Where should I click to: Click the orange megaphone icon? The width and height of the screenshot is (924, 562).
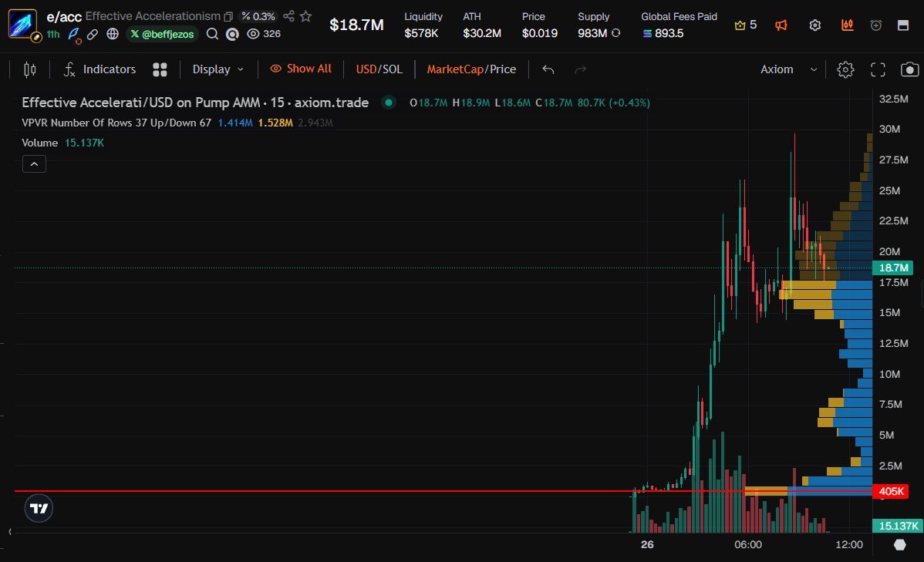pos(781,25)
